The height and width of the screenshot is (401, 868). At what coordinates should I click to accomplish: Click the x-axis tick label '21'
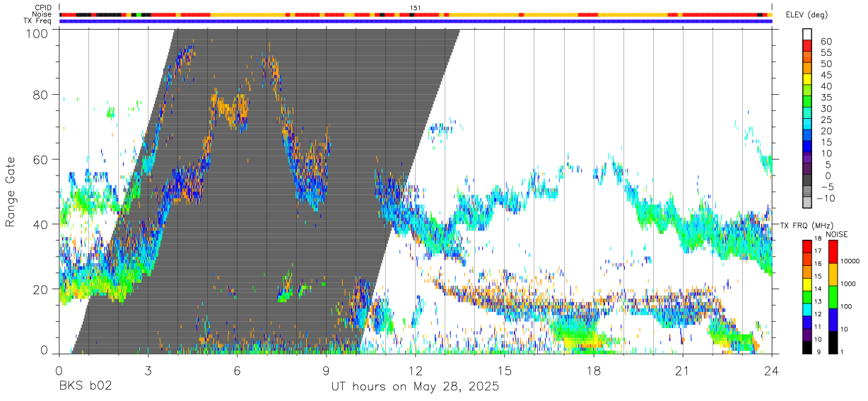pos(682,370)
